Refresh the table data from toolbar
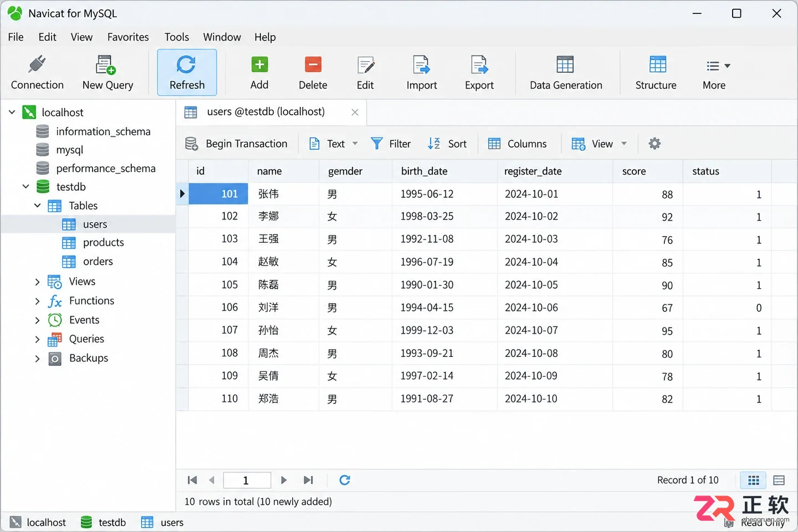Image resolution: width=798 pixels, height=532 pixels. coord(187,73)
